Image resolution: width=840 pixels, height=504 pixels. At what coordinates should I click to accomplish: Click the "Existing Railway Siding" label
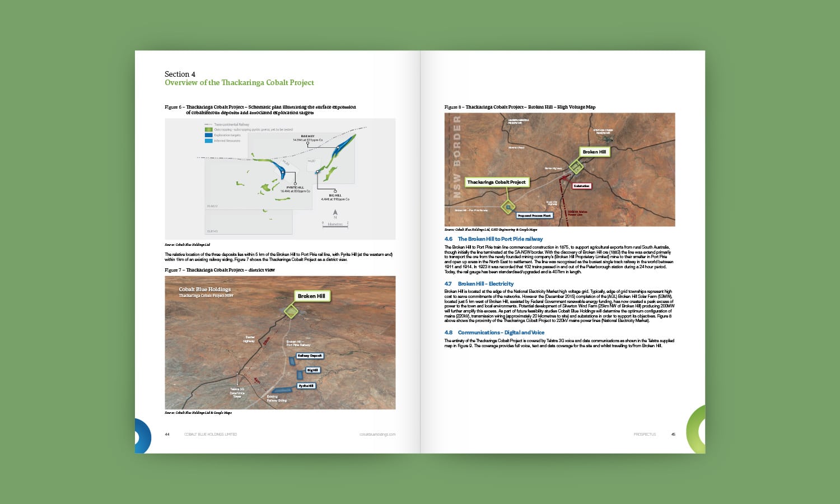[277, 398]
